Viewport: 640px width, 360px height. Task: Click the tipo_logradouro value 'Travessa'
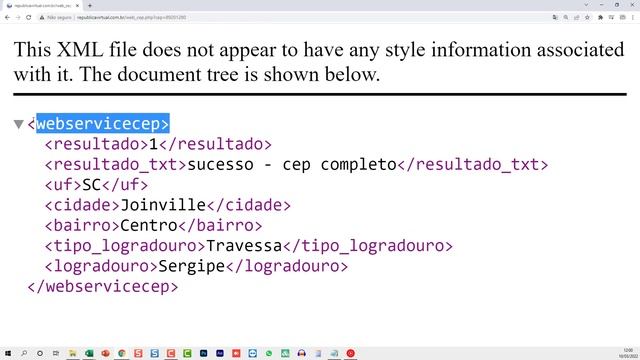(244, 246)
